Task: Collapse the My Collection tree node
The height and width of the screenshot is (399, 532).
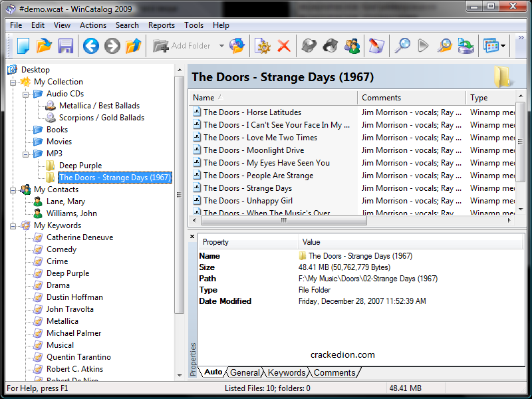Action: coord(13,82)
